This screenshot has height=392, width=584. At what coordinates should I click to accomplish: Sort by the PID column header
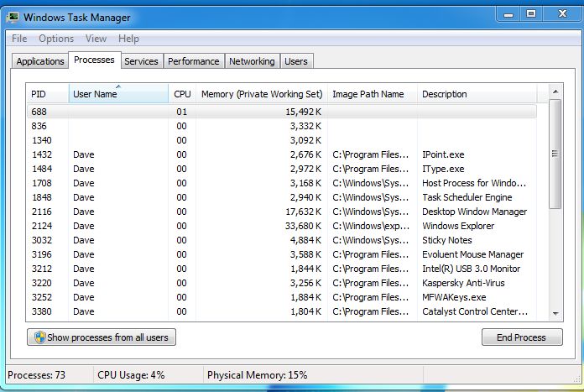(47, 94)
